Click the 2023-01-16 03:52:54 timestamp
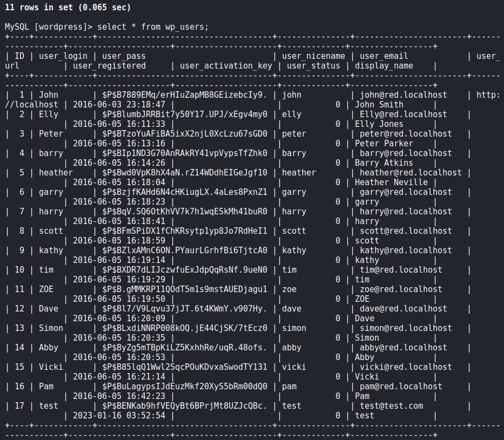Screen dimensions: 504x440 119,416
